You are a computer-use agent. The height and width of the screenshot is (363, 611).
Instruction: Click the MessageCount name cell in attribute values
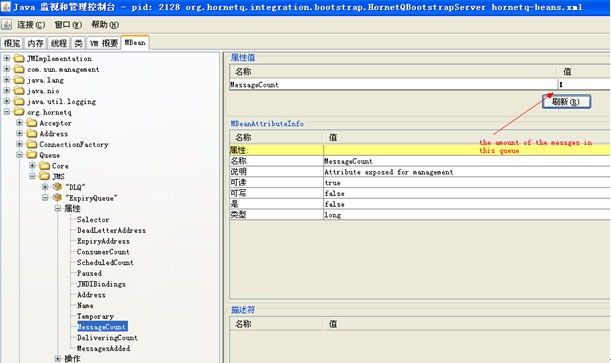(x=394, y=85)
